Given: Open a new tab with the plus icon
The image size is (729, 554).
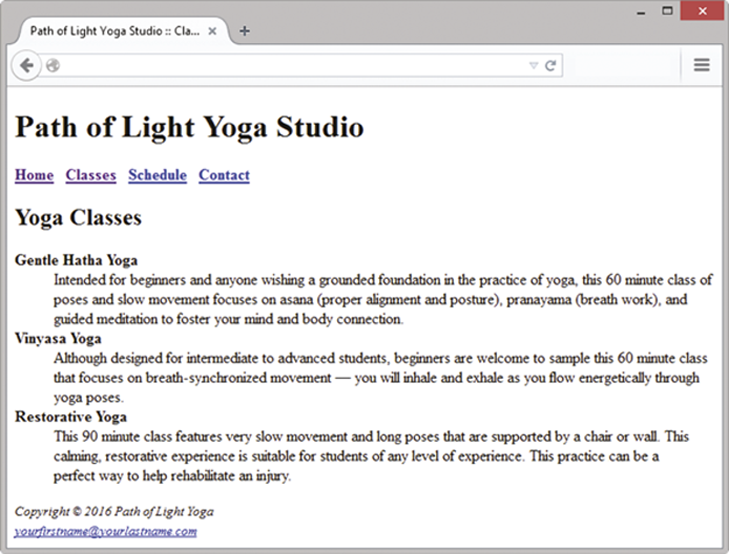Looking at the screenshot, I should 245,31.
